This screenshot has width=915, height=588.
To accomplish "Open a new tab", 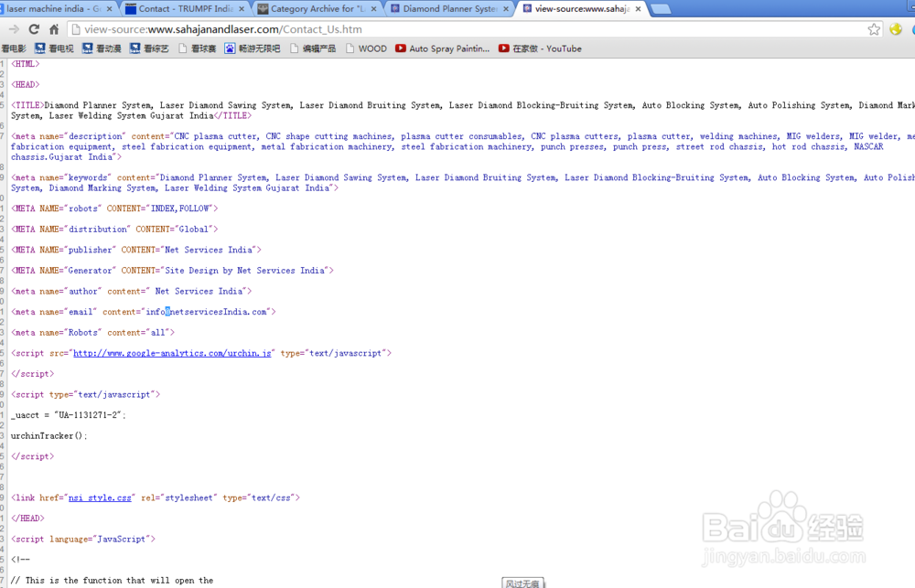I will (x=661, y=9).
